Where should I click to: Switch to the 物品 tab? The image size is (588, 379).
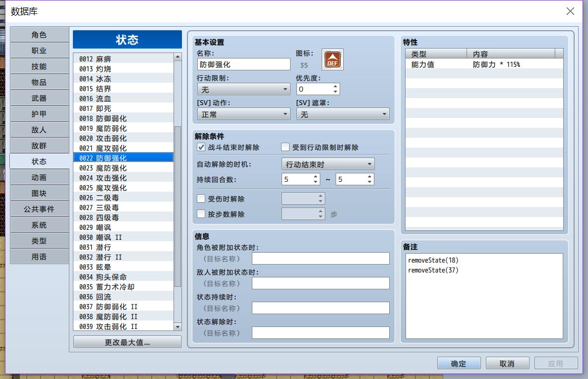click(39, 82)
